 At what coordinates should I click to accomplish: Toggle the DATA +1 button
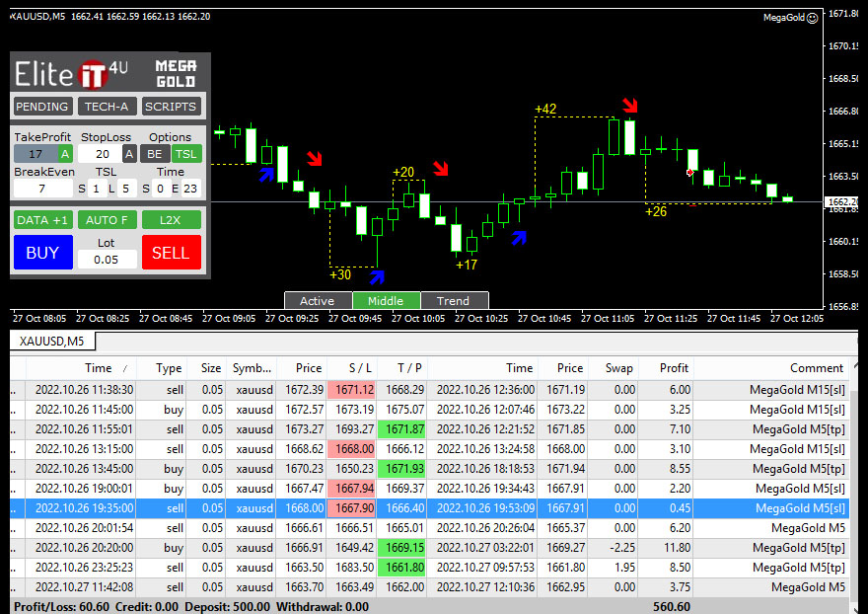[x=42, y=220]
